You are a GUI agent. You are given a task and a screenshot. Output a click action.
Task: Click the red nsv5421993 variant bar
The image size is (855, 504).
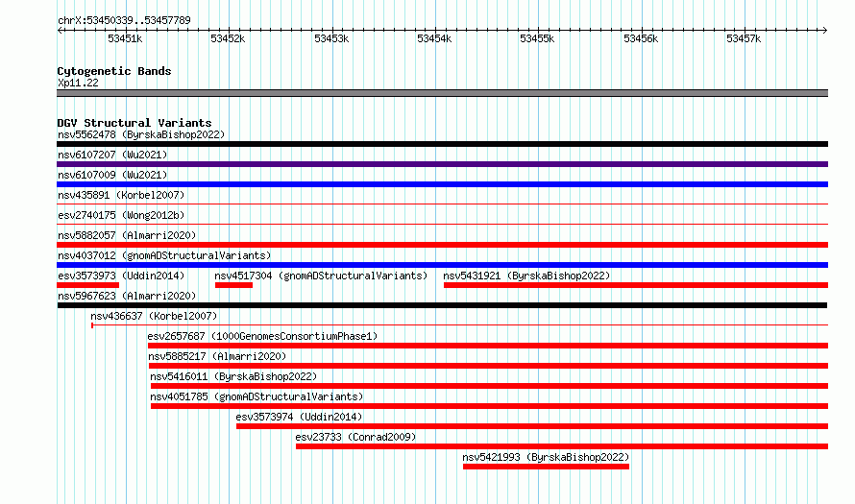click(546, 467)
